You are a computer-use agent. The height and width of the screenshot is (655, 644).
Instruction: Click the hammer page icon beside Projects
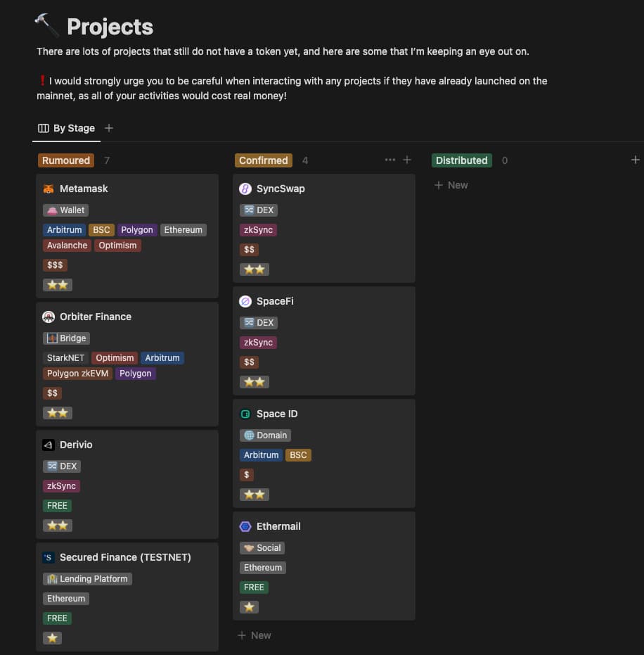click(x=46, y=25)
